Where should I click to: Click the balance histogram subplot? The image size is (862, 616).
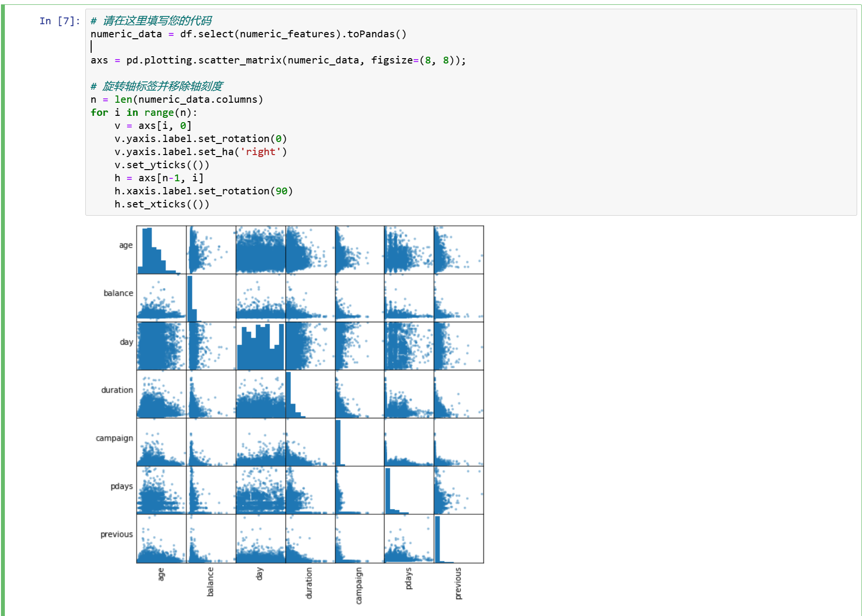(211, 298)
